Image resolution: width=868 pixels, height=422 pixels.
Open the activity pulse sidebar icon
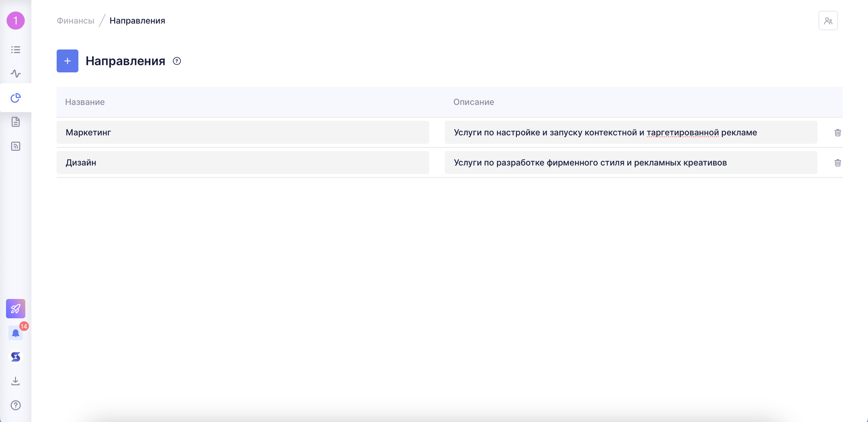pyautogui.click(x=16, y=74)
